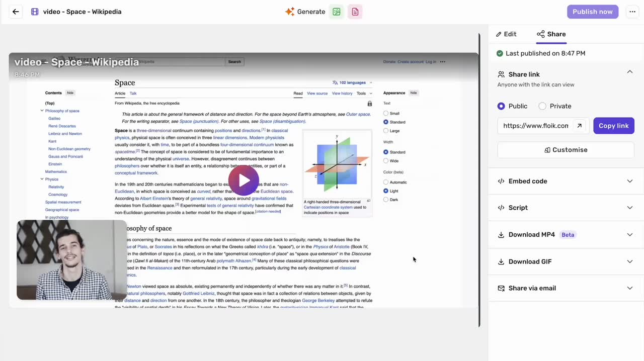
Task: Click the Generate button label
Action: pos(311,12)
